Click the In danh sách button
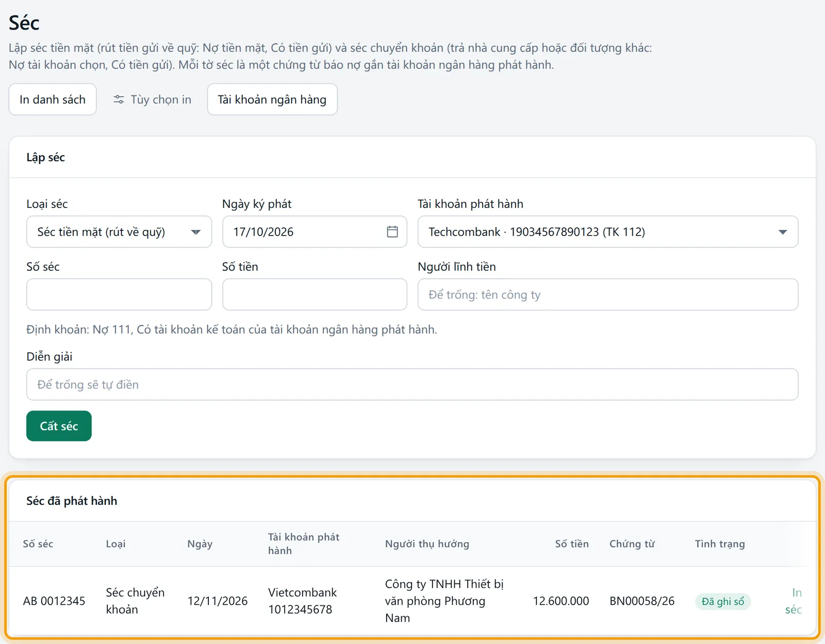This screenshot has height=644, width=825. (53, 100)
